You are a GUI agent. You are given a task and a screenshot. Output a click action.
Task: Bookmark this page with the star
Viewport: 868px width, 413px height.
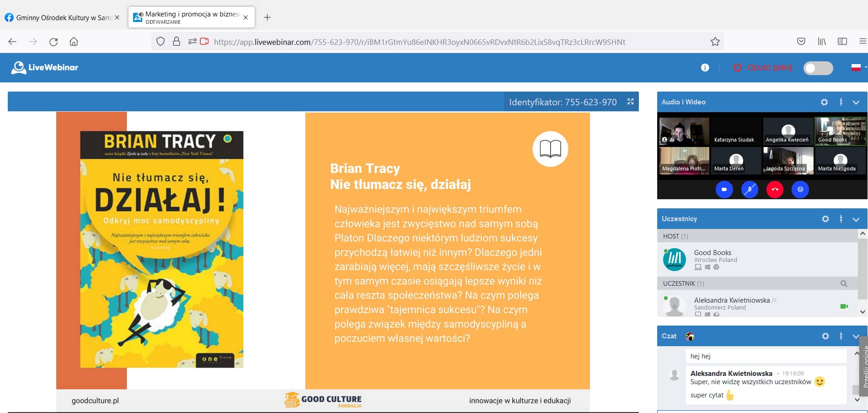pyautogui.click(x=715, y=42)
